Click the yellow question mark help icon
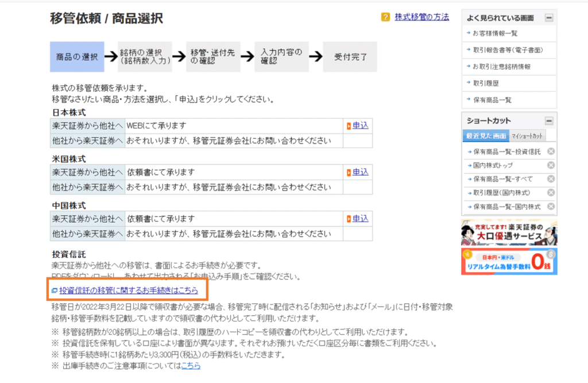This screenshot has height=383, width=588. point(385,17)
